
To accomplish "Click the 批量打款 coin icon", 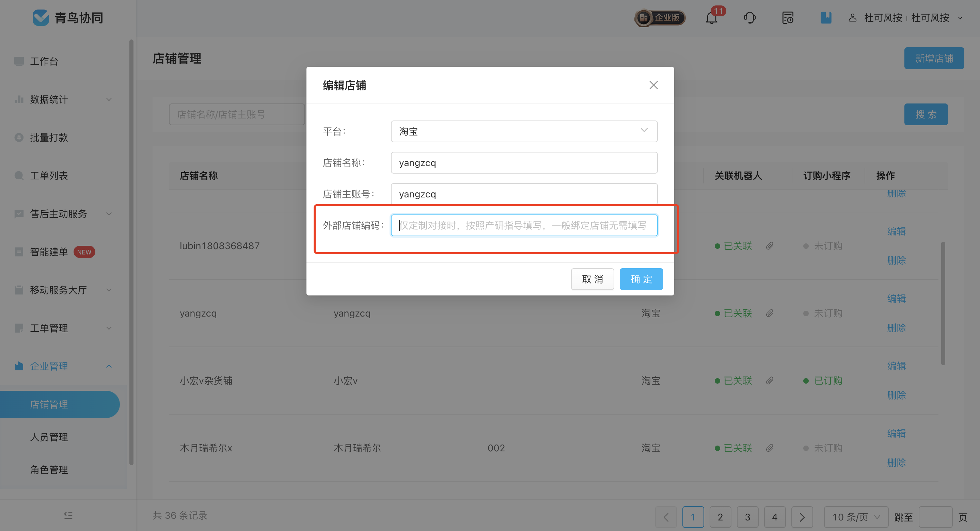I will coord(19,137).
